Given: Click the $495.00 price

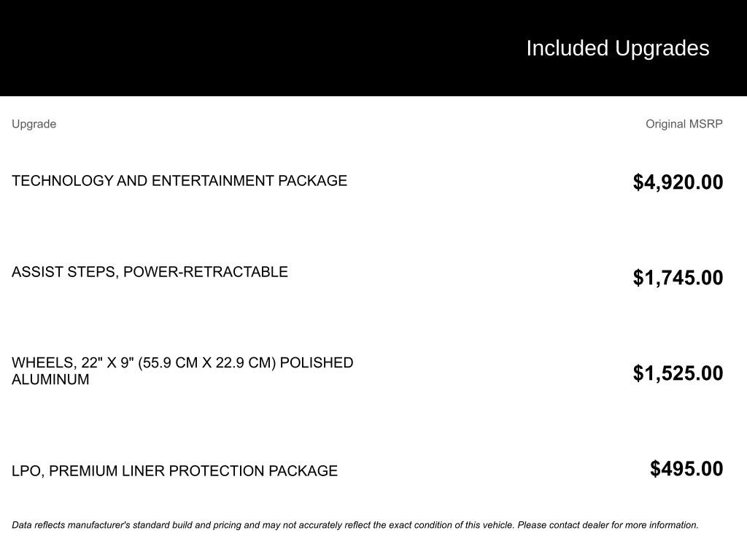Looking at the screenshot, I should tap(686, 469).
